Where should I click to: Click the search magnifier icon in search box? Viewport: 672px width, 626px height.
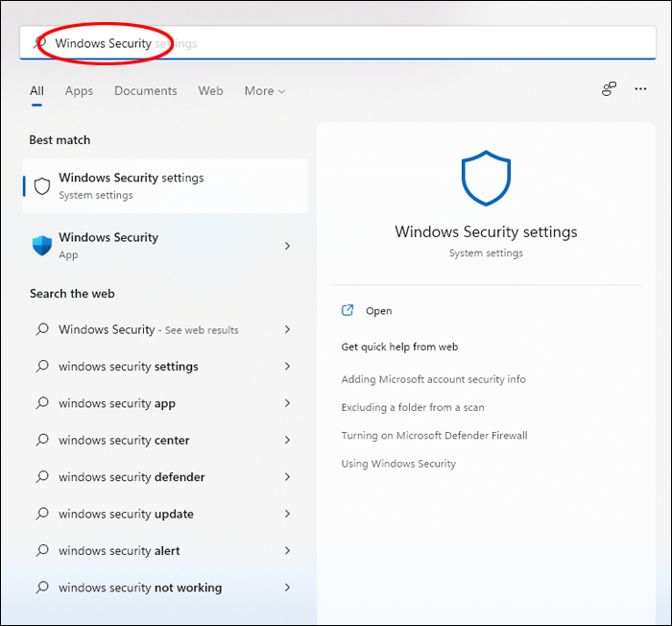coord(39,43)
